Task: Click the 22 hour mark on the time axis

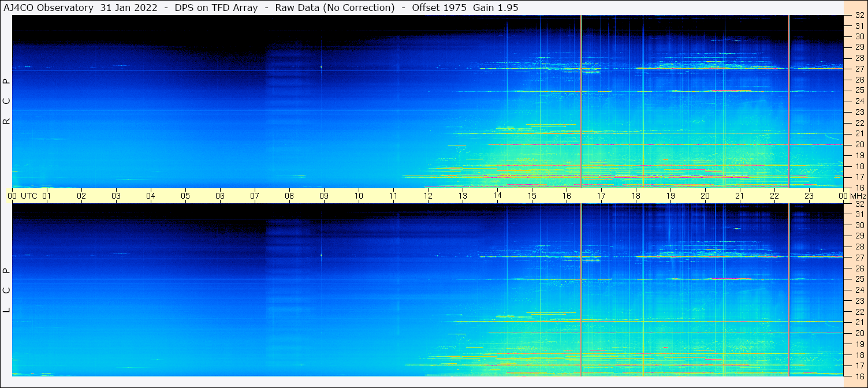Action: point(774,196)
